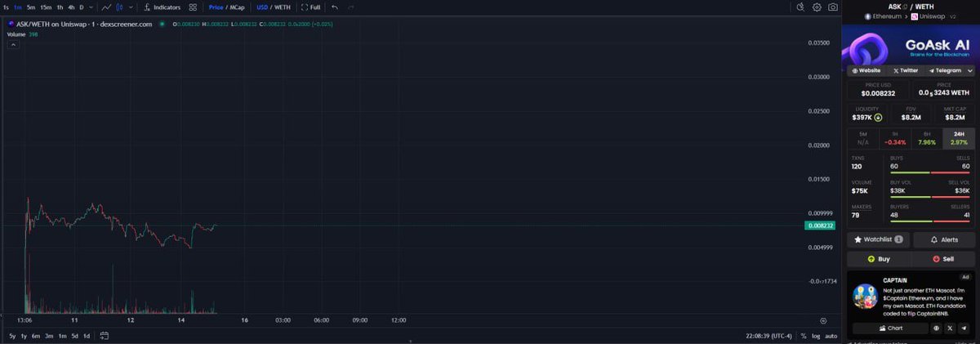Toggle Price / MCap display

click(x=227, y=7)
